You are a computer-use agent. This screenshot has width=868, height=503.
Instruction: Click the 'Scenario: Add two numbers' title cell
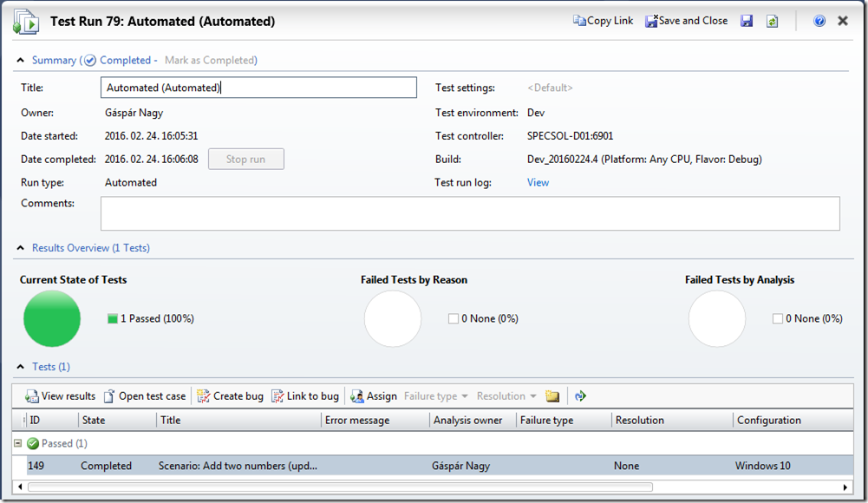238,466
